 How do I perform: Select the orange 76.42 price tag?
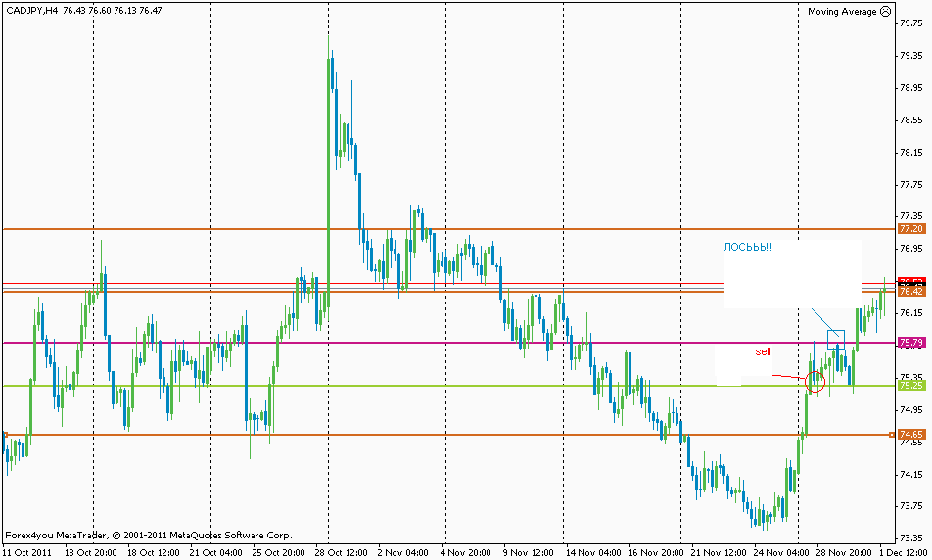pyautogui.click(x=911, y=292)
